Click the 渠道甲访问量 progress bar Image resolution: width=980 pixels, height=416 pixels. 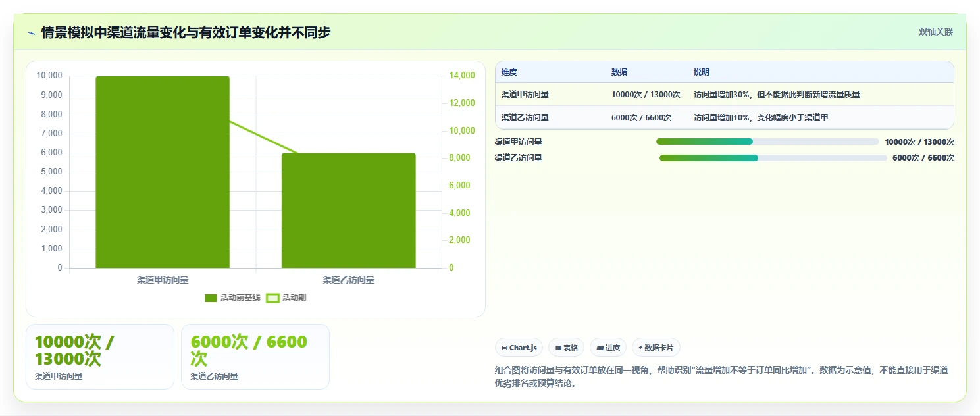tap(767, 142)
